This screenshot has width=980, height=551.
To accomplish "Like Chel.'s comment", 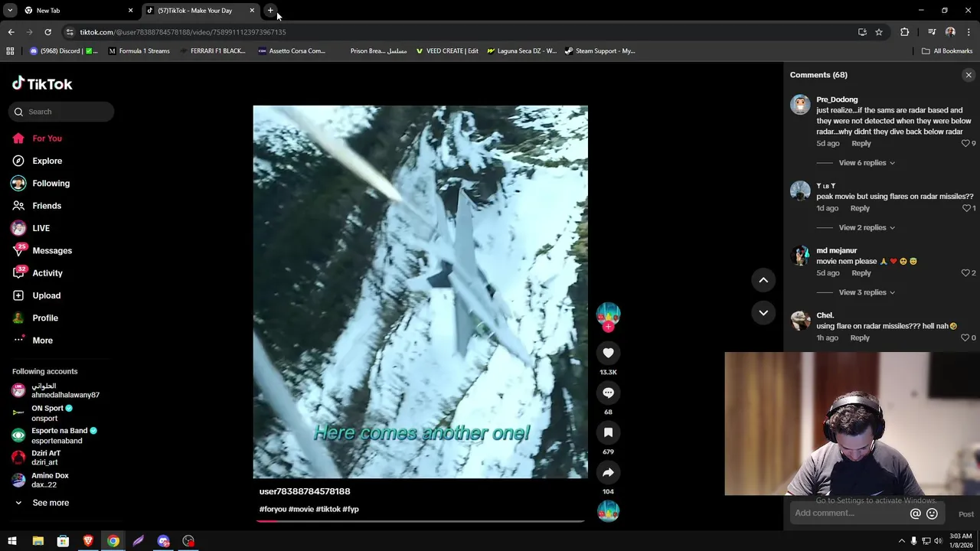I will (x=965, y=337).
